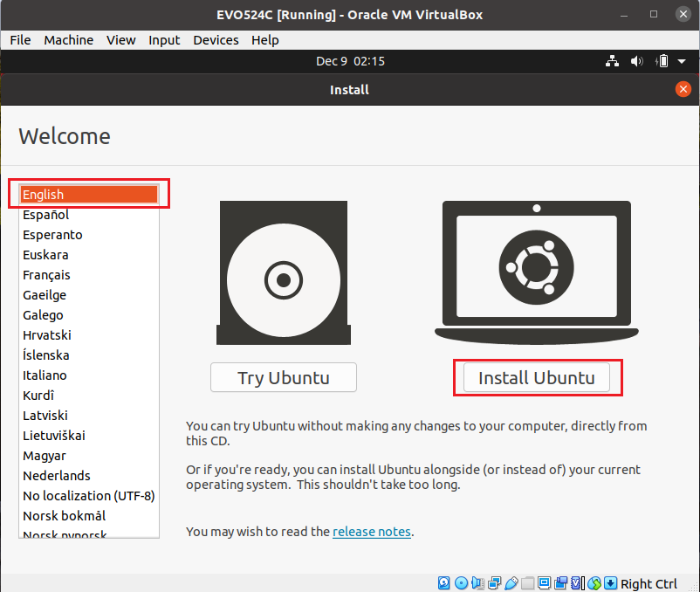Select Gaeilge in the language list
Image resolution: width=700 pixels, height=592 pixels.
[89, 295]
